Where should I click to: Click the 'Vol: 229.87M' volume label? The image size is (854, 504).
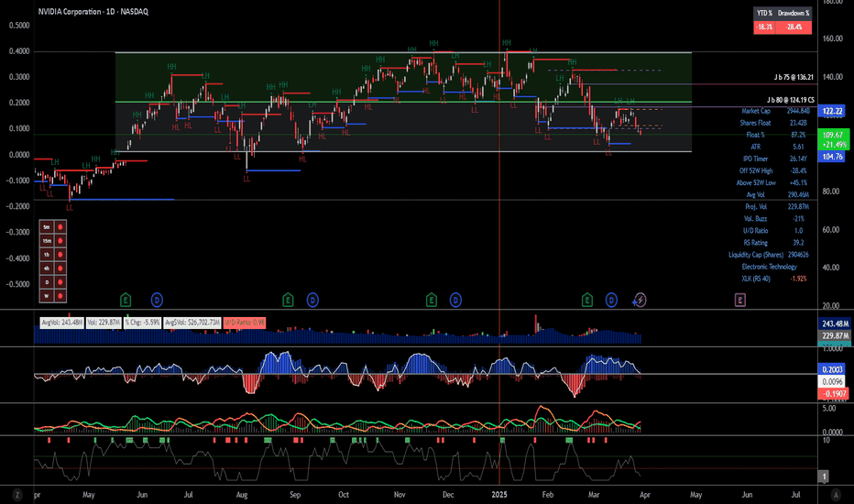coord(104,323)
